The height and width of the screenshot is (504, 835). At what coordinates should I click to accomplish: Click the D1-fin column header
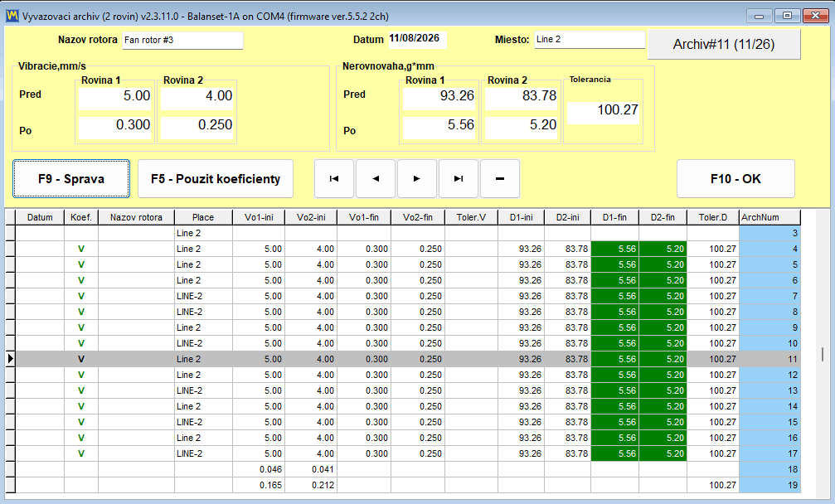(x=615, y=217)
